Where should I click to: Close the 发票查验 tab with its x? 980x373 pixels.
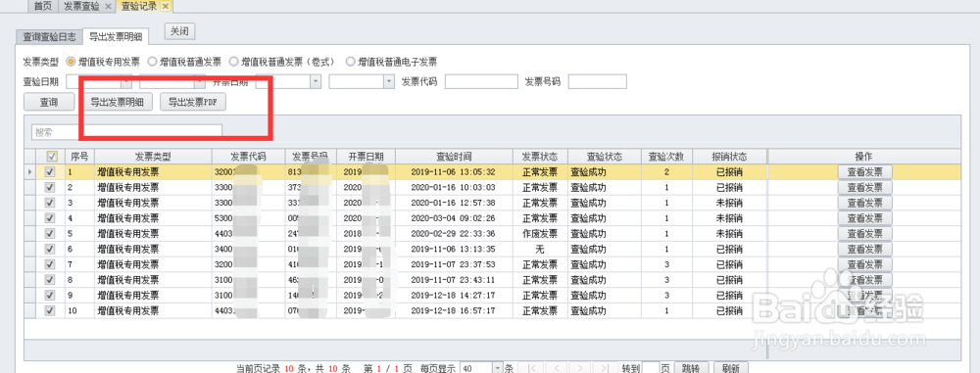[x=108, y=6]
